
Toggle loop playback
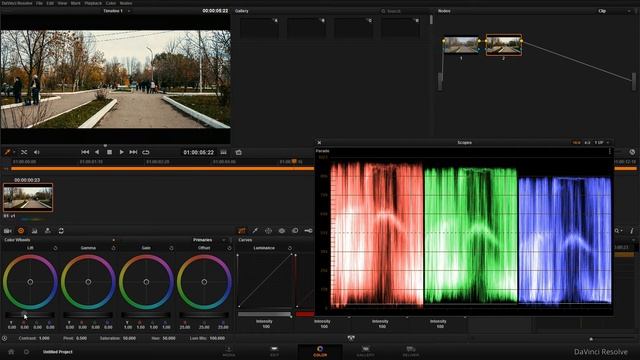click(x=146, y=152)
